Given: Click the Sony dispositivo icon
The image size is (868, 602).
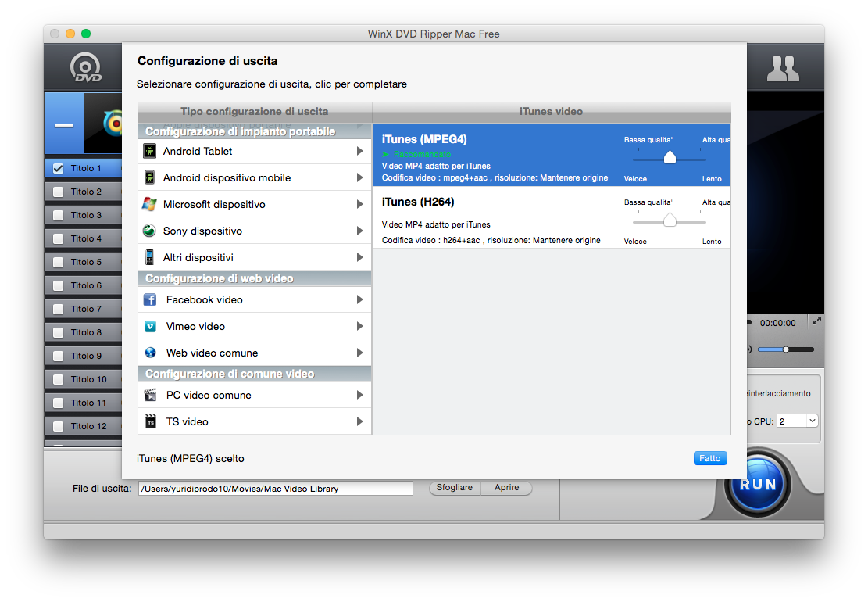Looking at the screenshot, I should click(149, 231).
